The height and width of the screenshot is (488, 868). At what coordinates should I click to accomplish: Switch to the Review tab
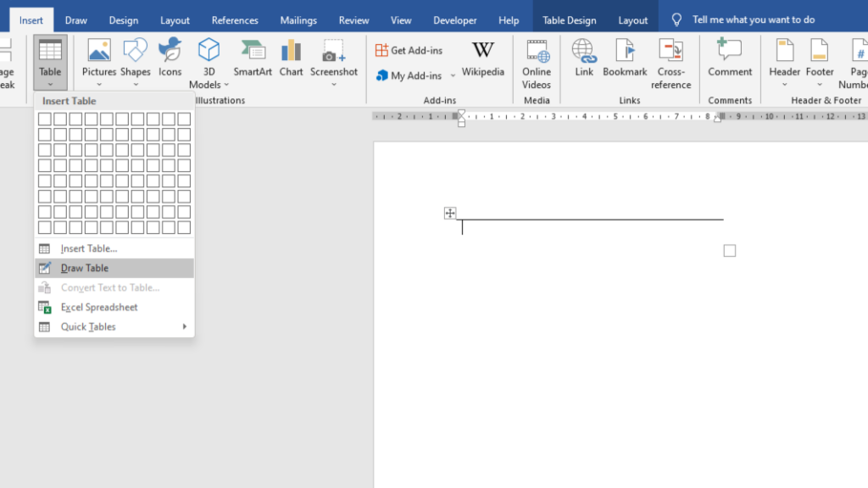tap(353, 20)
